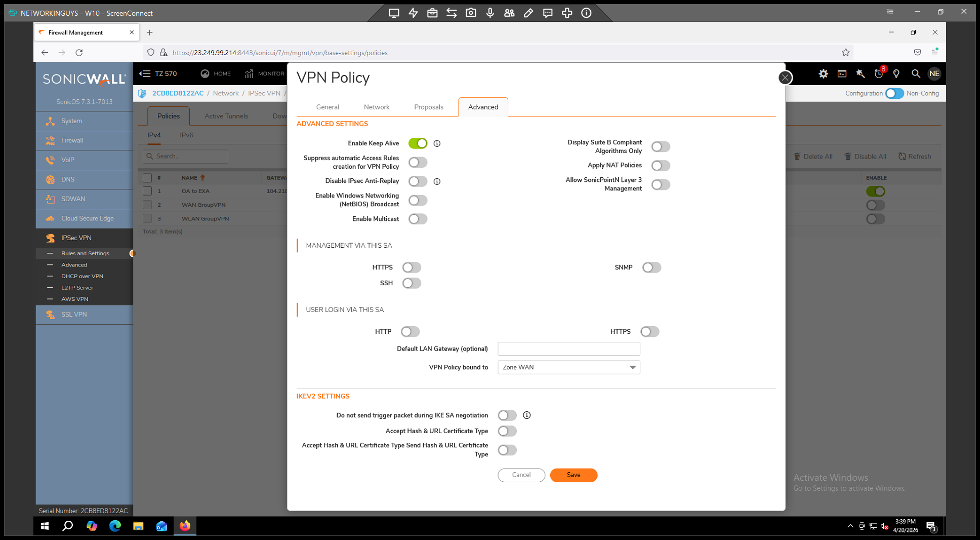This screenshot has height=540, width=980.
Task: Enable the Enable Multicast toggle
Action: click(x=418, y=219)
